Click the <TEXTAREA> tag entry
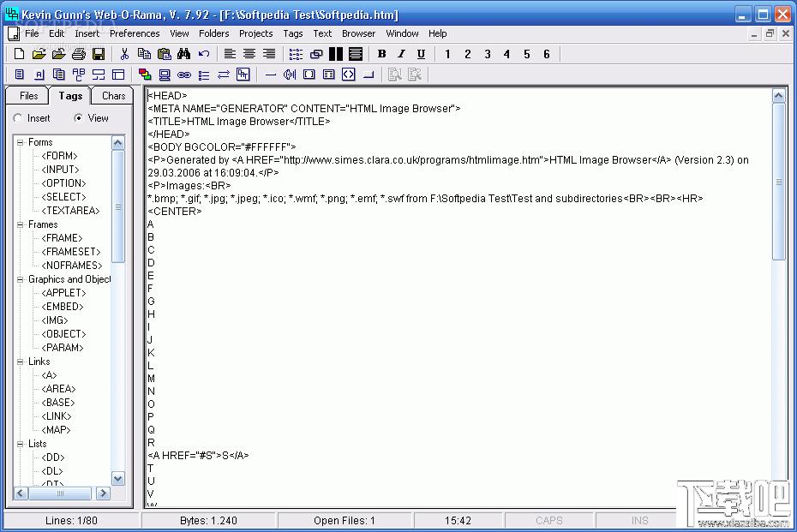 pos(70,211)
